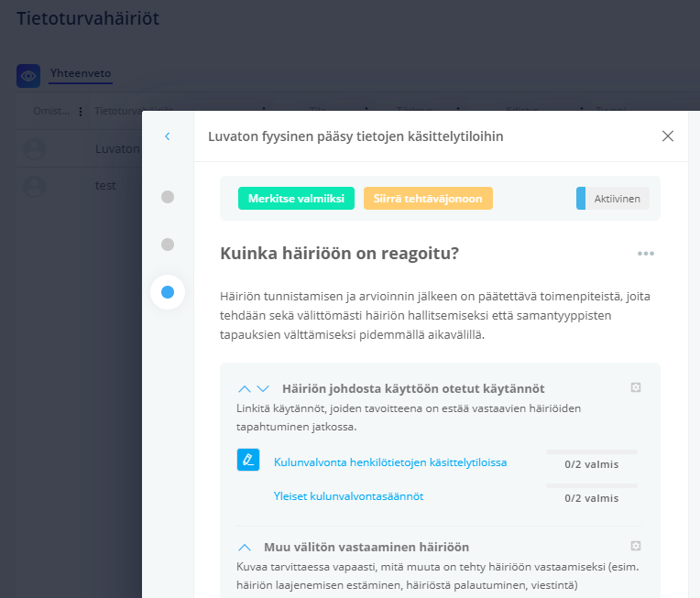
Task: Click the panel title Luvaton fyysinen pääsy
Action: click(x=355, y=136)
